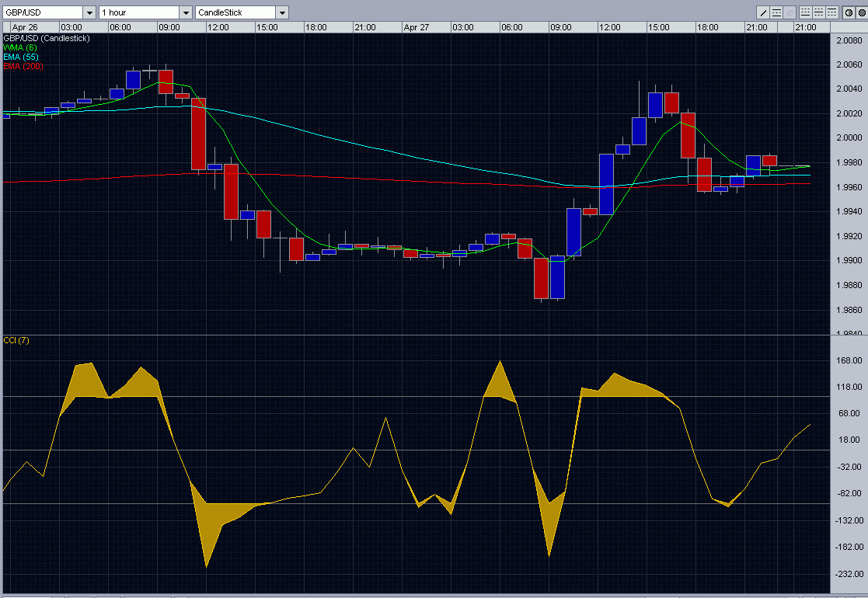Expand the 1 hour timeframe dropdown
This screenshot has width=868, height=598.
click(x=185, y=12)
